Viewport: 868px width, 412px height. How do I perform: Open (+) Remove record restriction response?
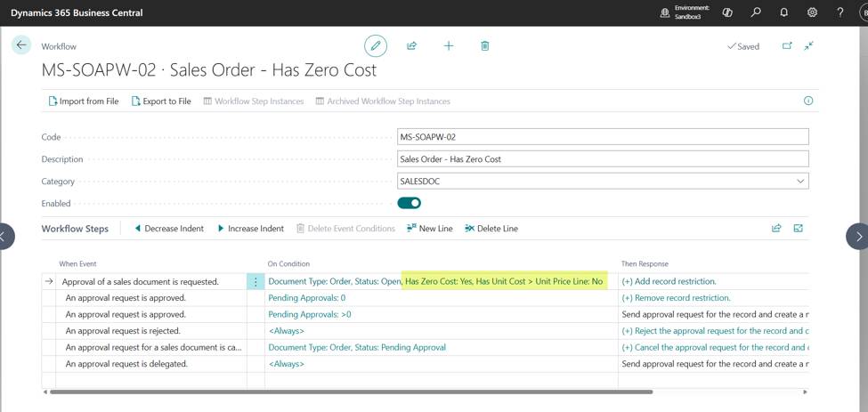tap(677, 298)
